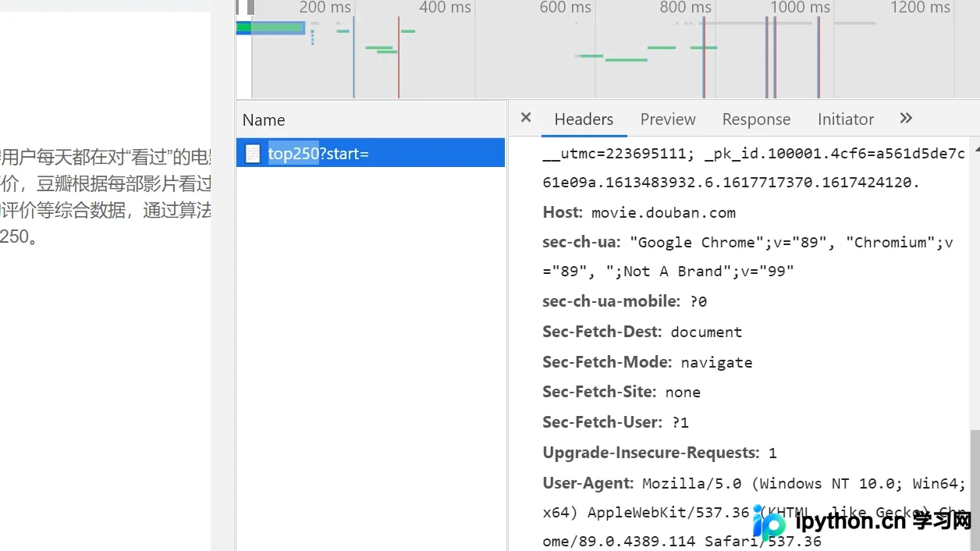Click the Sec-Fetch-Mode header name
The image size is (980, 551).
point(607,362)
